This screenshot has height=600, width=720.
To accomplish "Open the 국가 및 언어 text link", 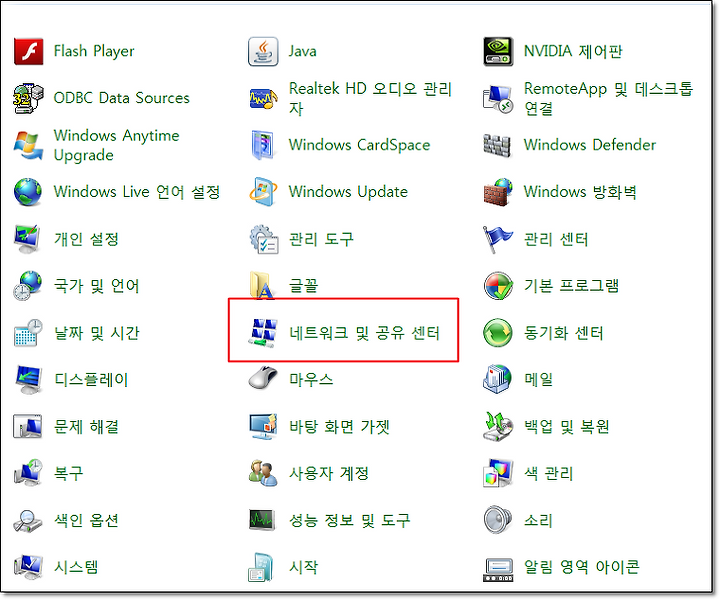I will [97, 286].
